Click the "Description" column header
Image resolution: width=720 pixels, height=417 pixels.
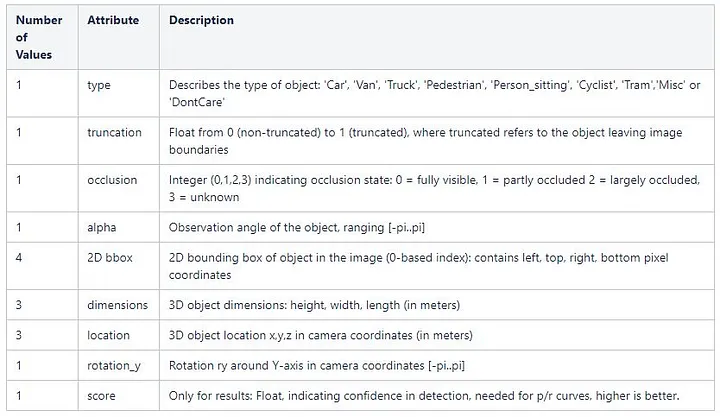click(x=202, y=21)
